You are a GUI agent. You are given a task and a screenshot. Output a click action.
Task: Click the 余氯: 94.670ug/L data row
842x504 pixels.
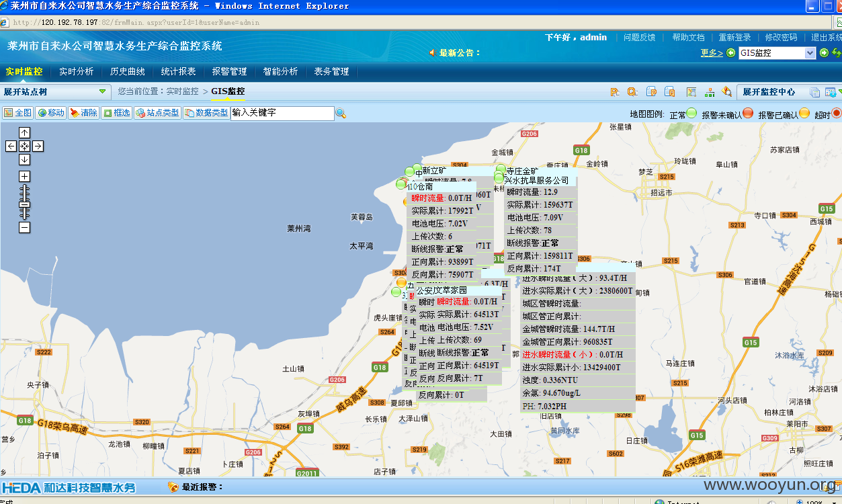point(577,393)
